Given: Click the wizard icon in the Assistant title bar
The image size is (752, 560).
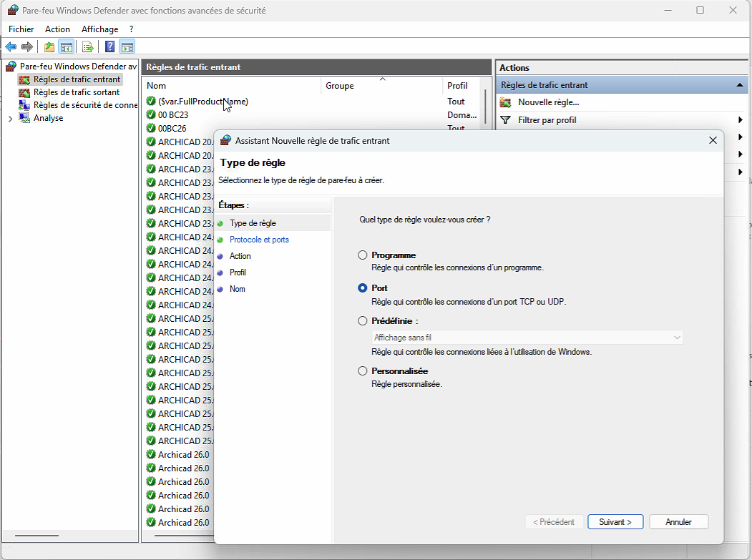Looking at the screenshot, I should [x=225, y=140].
